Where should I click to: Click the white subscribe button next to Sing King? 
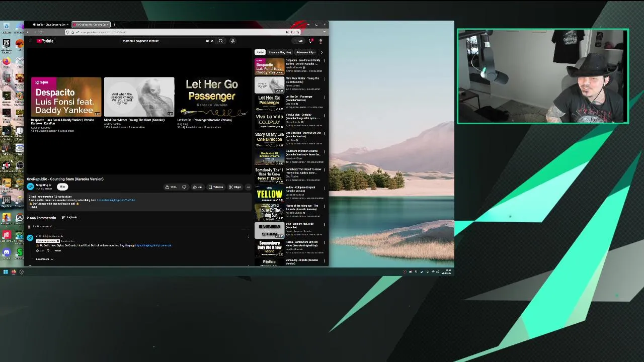(62, 187)
